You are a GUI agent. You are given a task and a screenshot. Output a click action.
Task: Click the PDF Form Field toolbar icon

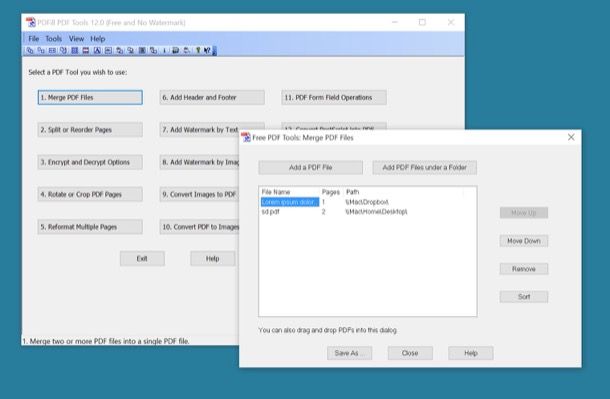pos(142,51)
